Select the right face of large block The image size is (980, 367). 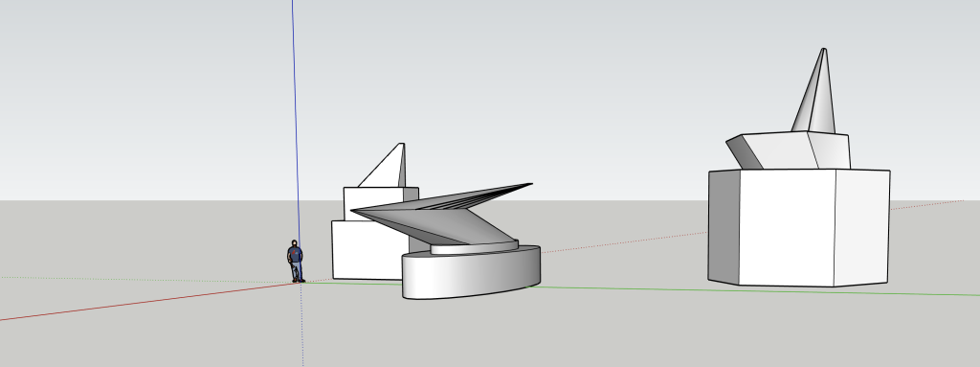pos(861,227)
